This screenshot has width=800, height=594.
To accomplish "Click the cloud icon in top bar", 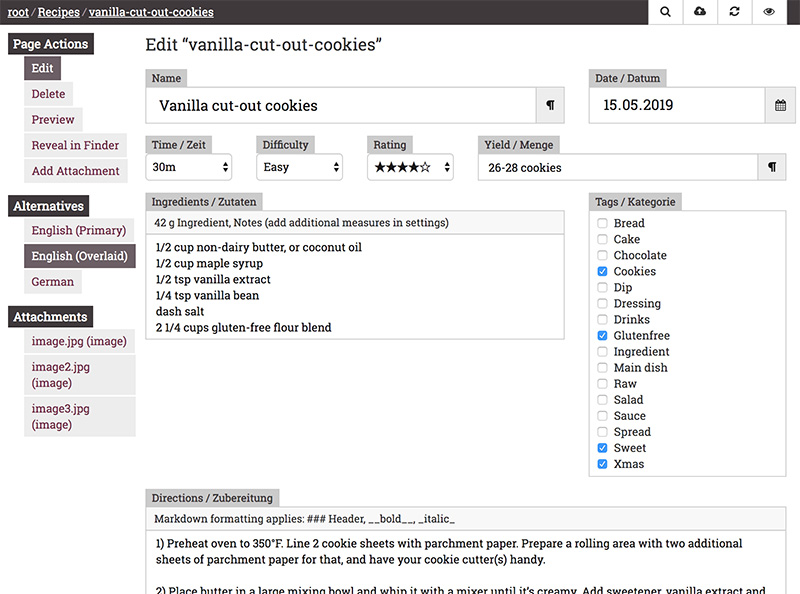I will [x=699, y=12].
